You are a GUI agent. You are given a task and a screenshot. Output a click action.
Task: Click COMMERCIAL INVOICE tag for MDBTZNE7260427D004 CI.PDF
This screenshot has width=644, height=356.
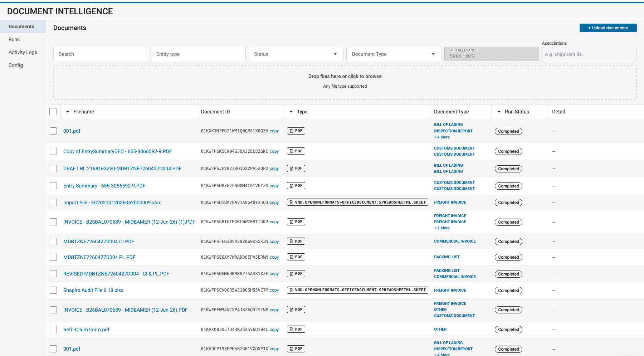coord(455,241)
